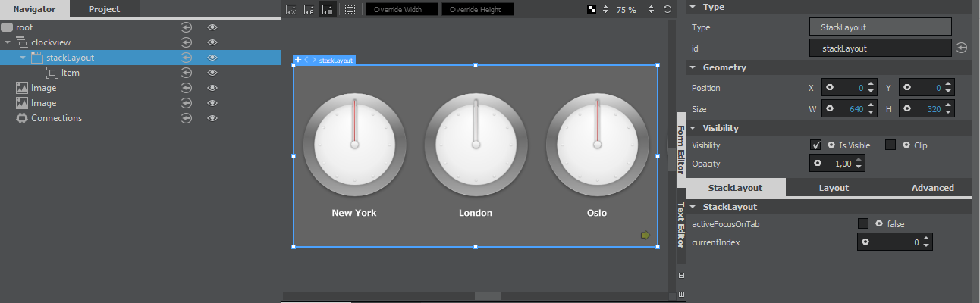Hide the Connections item using its eye icon
This screenshot has height=303, width=980.
212,118
